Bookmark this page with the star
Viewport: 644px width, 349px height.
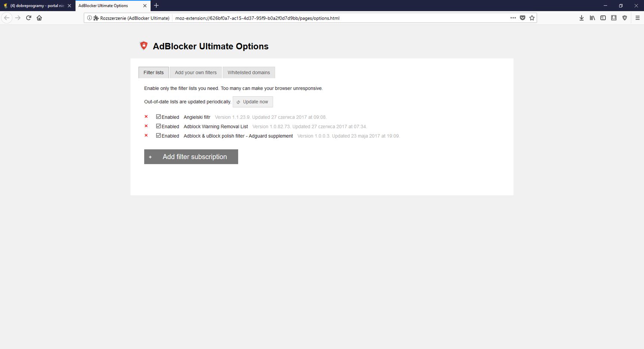(x=532, y=18)
